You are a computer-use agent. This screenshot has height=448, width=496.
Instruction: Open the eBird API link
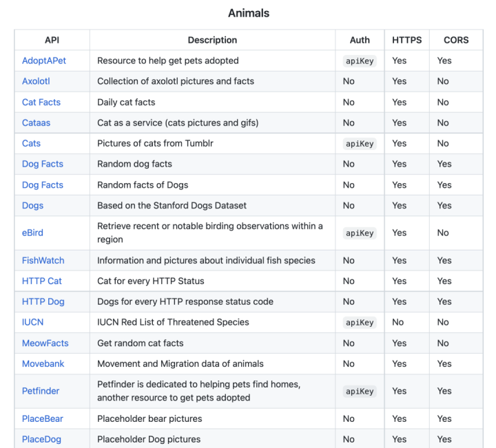tap(32, 233)
